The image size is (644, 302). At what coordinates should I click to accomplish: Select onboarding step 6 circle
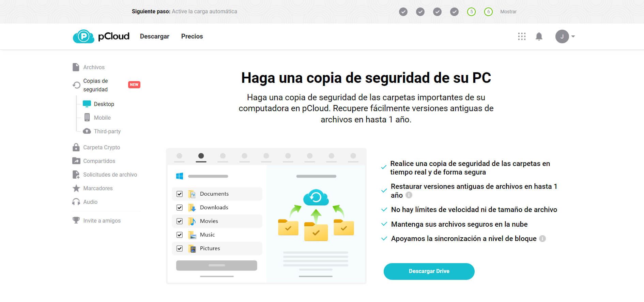[488, 12]
